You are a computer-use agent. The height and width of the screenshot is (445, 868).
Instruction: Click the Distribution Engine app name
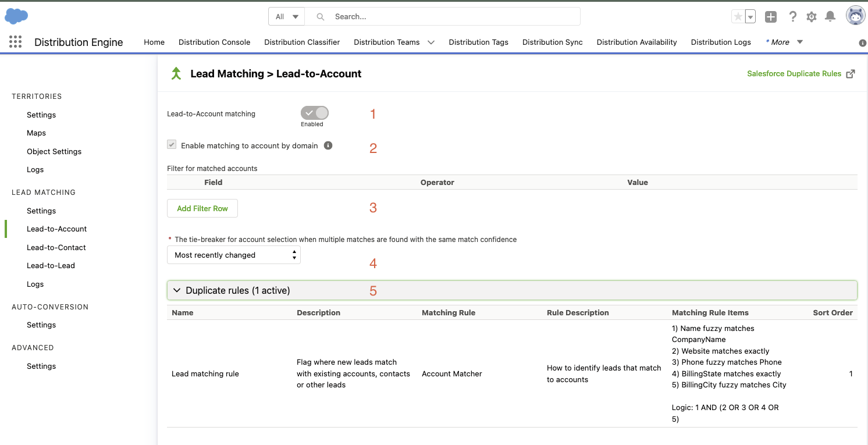pos(79,42)
